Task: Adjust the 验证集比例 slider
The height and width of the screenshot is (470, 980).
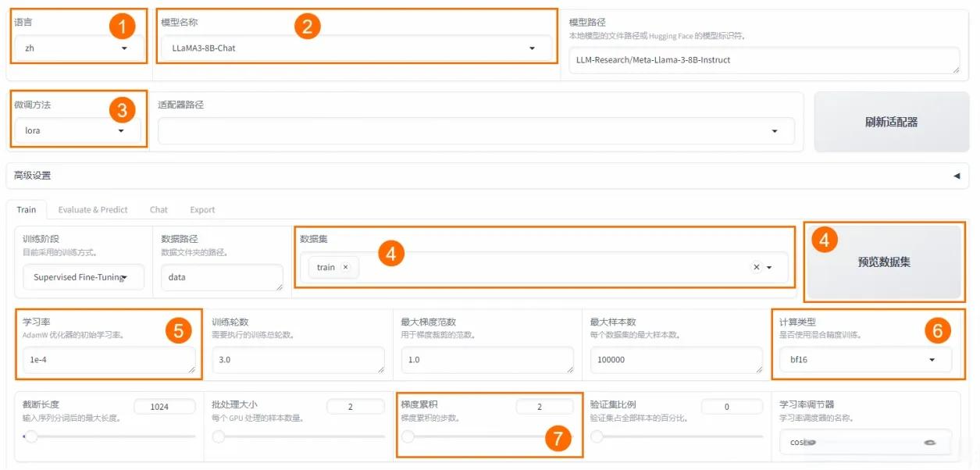Action: tap(676, 436)
